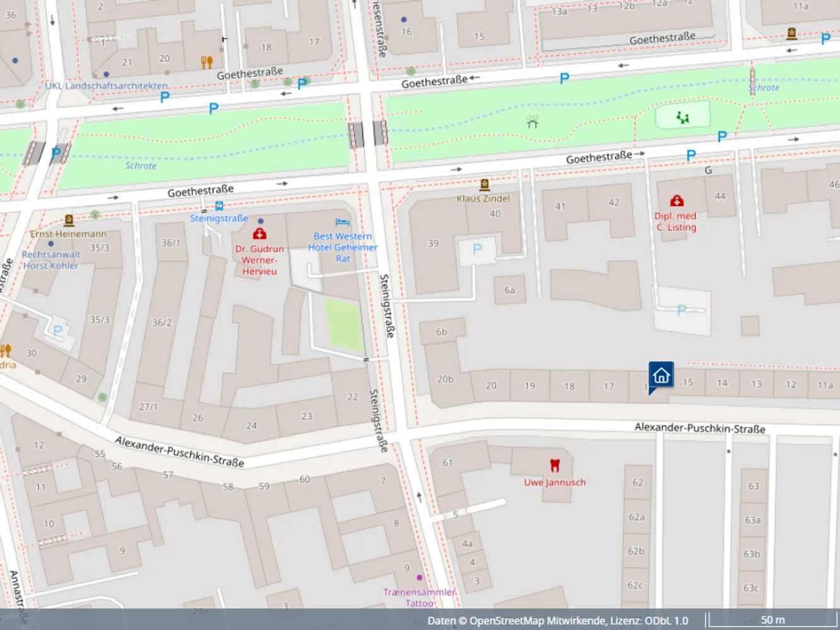Click building number 62a
840x630 pixels.
pyautogui.click(x=636, y=517)
